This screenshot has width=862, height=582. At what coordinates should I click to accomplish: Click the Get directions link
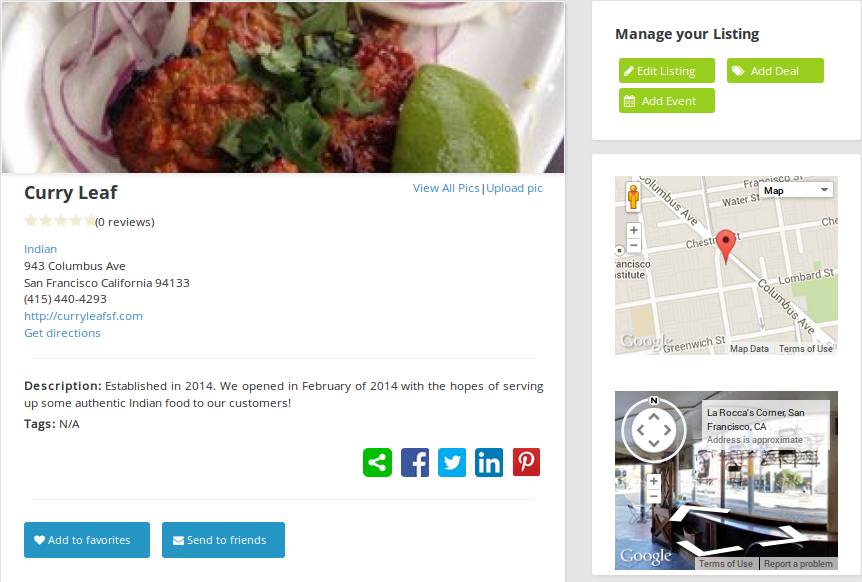click(62, 333)
